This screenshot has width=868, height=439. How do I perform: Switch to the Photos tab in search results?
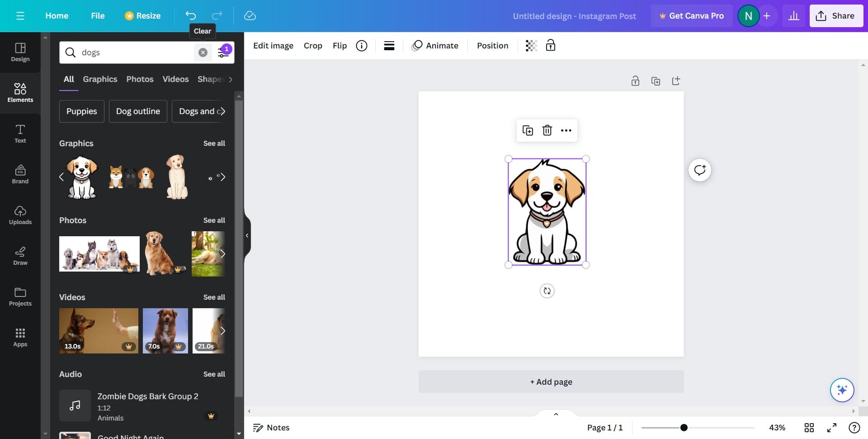(x=140, y=79)
